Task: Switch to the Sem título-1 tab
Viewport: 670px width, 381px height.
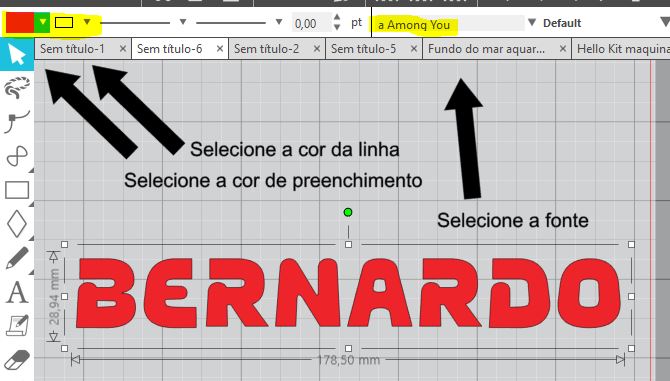Action: coord(72,49)
